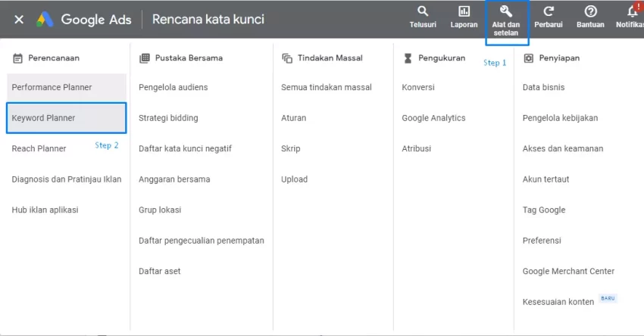Image resolution: width=644 pixels, height=336 pixels.
Task: Open Akun tertaut
Action: (546, 179)
